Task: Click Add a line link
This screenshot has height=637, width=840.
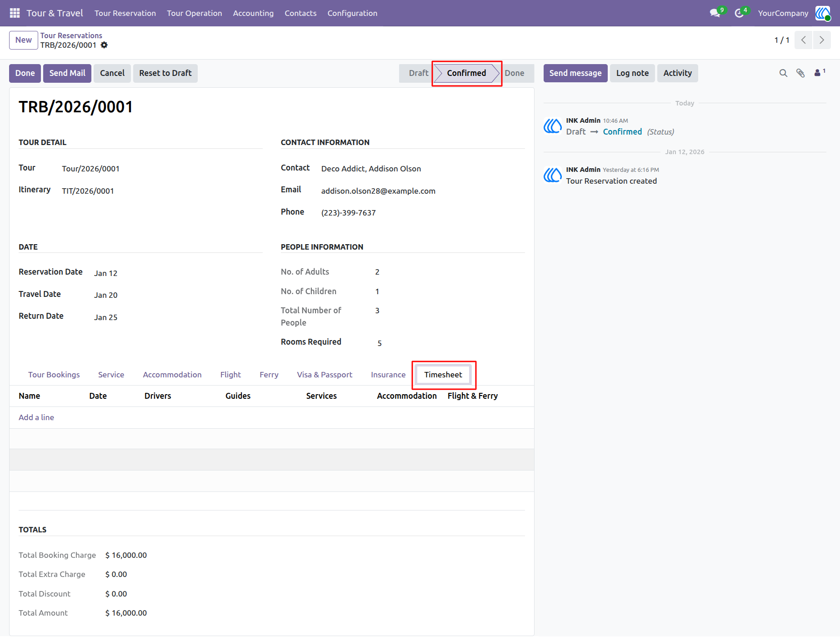Action: point(36,417)
